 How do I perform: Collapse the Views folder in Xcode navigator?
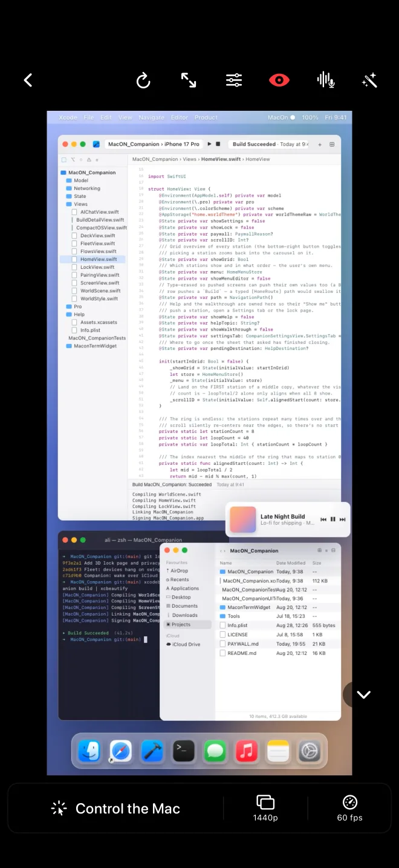point(77,204)
